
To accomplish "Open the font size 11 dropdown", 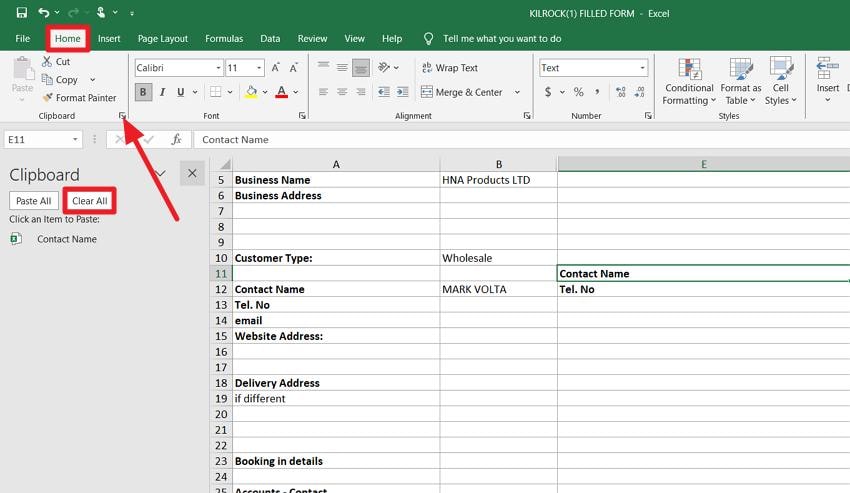I will pos(259,68).
